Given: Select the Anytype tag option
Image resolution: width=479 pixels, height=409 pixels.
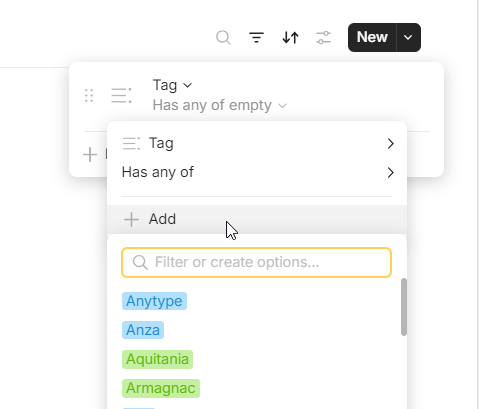Looking at the screenshot, I should pos(154,301).
